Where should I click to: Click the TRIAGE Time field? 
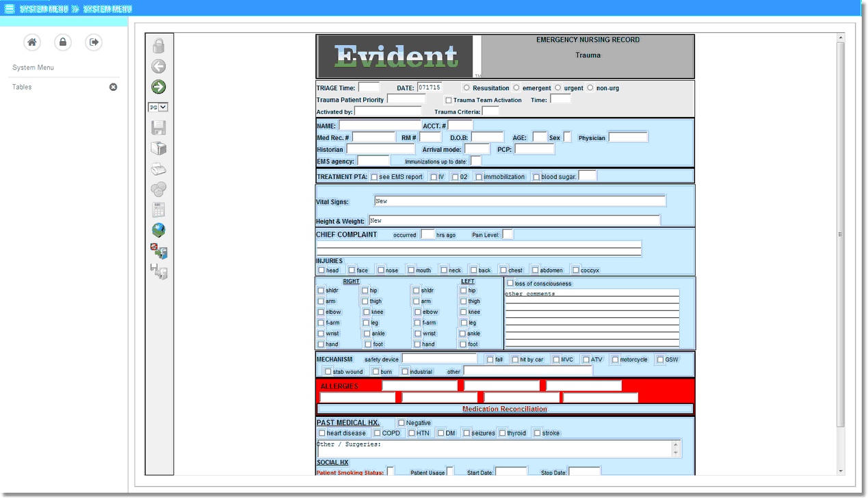369,87
